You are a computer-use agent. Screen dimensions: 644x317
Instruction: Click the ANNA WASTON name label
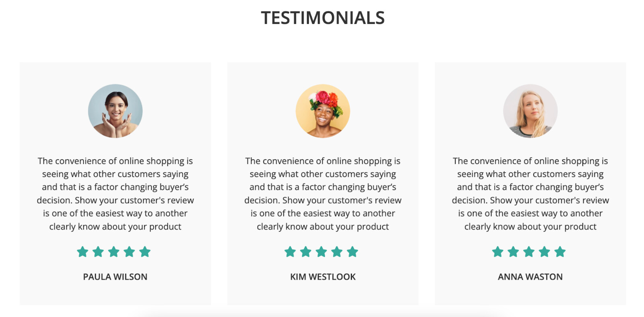(x=530, y=277)
